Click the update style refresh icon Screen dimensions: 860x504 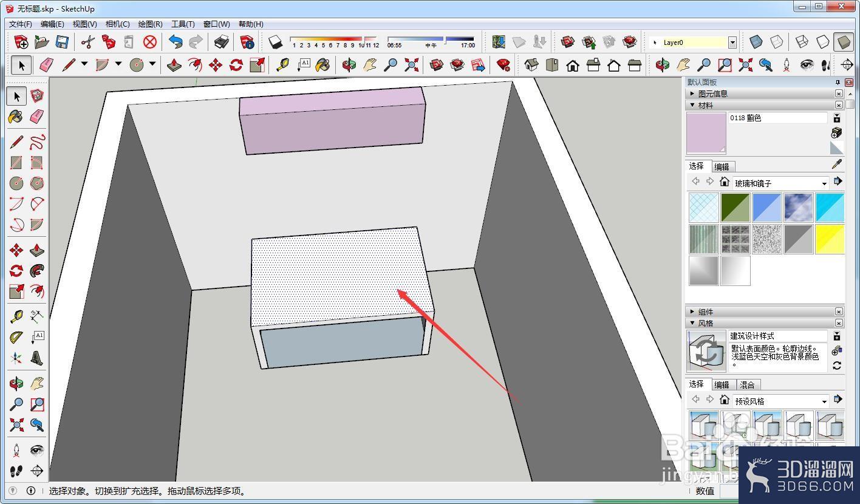pos(837,366)
